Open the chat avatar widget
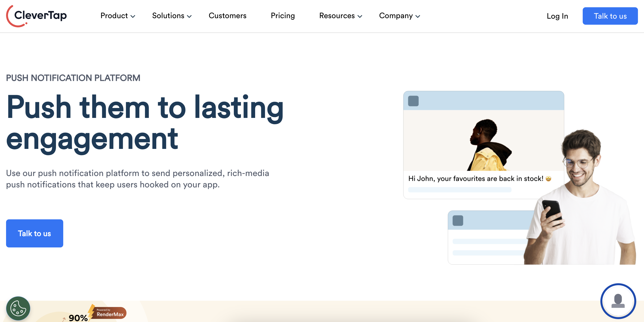This screenshot has width=644, height=322. click(x=618, y=301)
